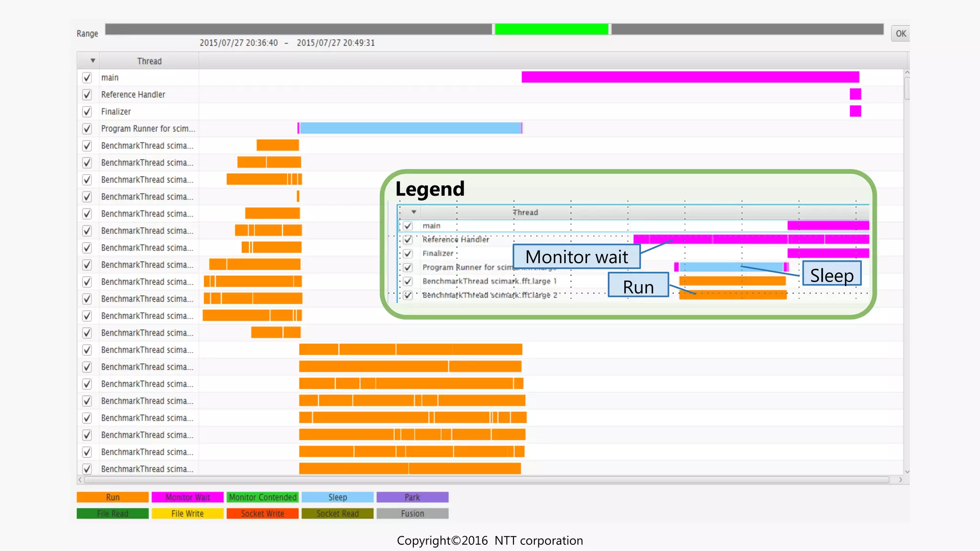Click the Thread column header
980x551 pixels.
(149, 61)
